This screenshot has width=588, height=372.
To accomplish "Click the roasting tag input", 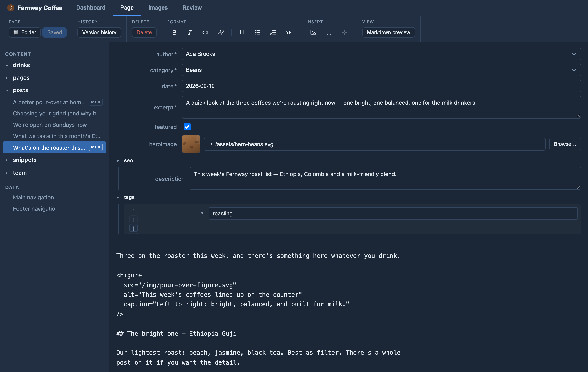I will [393, 213].
